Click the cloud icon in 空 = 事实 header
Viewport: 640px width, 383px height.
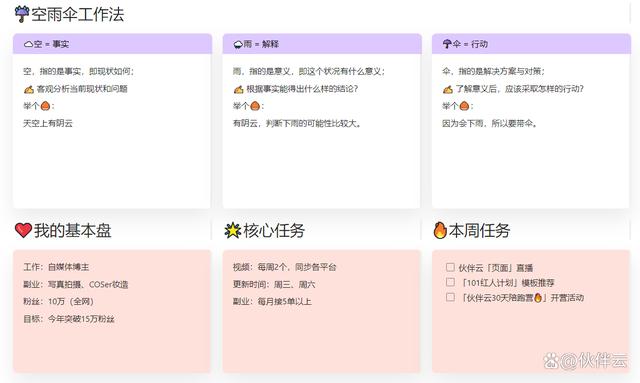(x=28, y=44)
